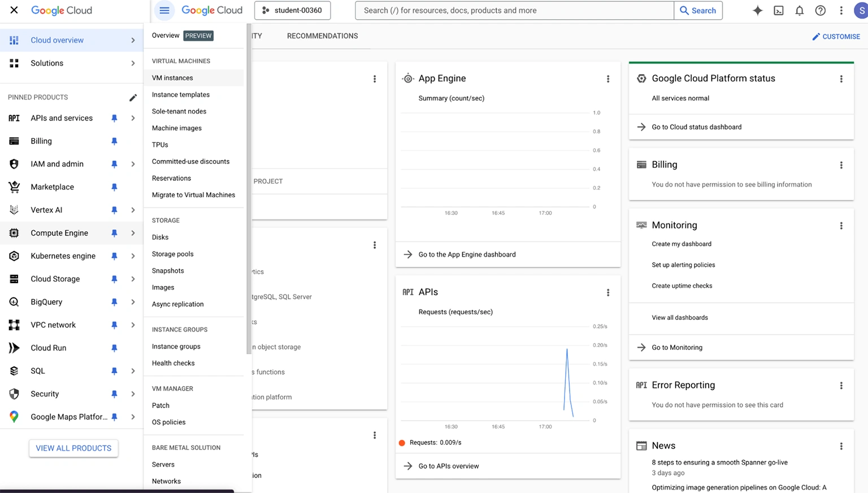868x493 pixels.
Task: Unpin Compute Engine product
Action: pyautogui.click(x=114, y=233)
